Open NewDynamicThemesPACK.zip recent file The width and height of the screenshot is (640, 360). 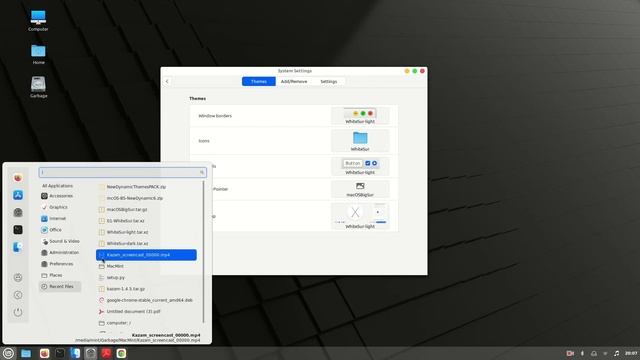[x=146, y=187]
